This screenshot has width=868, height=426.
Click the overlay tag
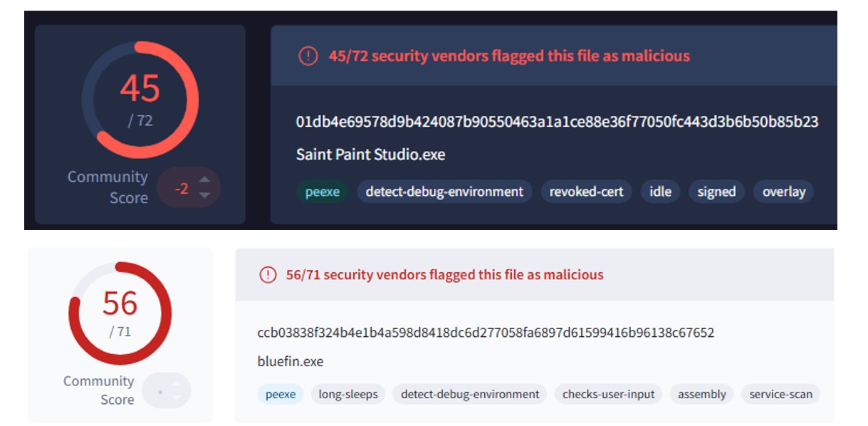pos(784,192)
